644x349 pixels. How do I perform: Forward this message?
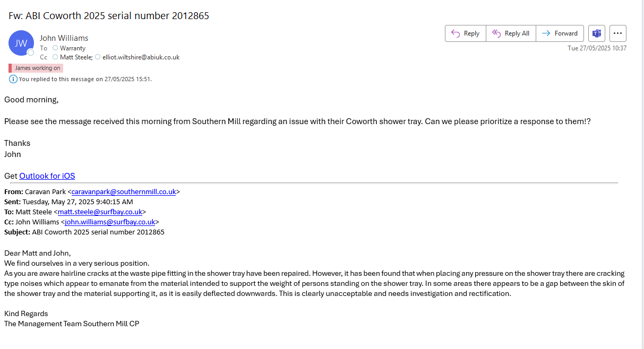click(560, 33)
